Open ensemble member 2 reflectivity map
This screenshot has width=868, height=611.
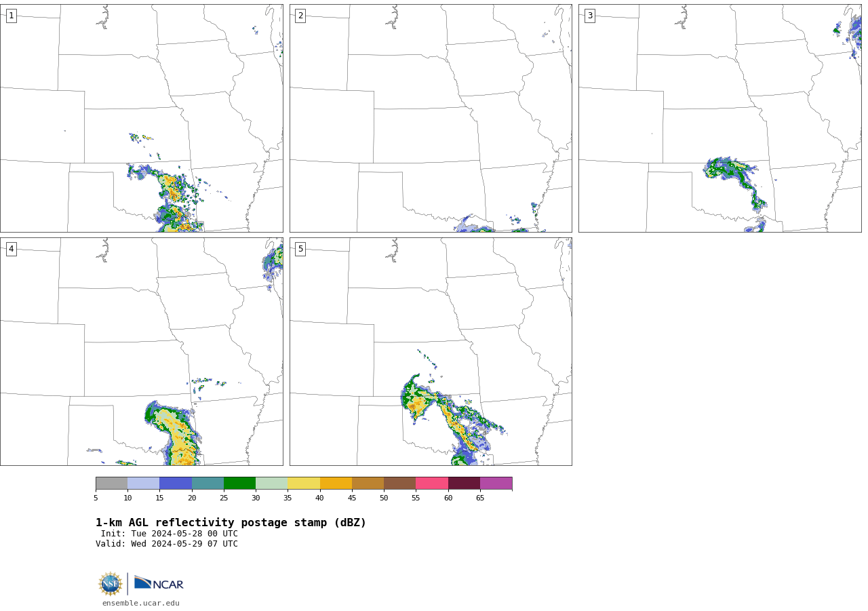431,118
